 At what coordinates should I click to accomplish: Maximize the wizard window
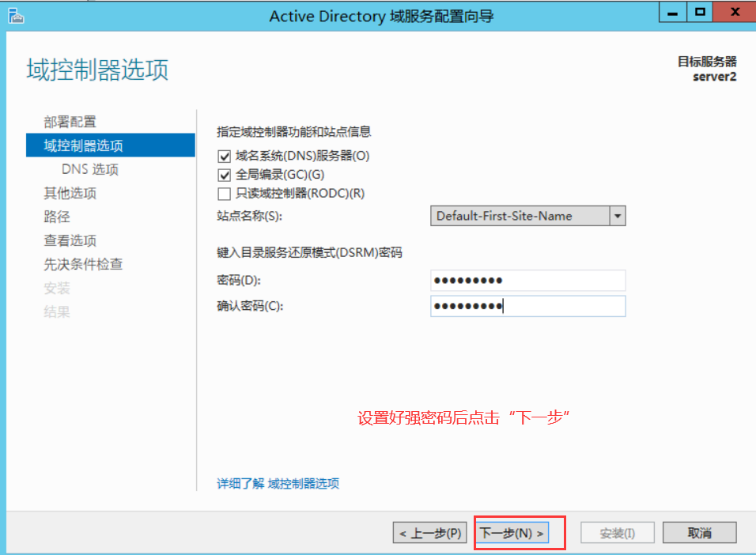point(700,12)
